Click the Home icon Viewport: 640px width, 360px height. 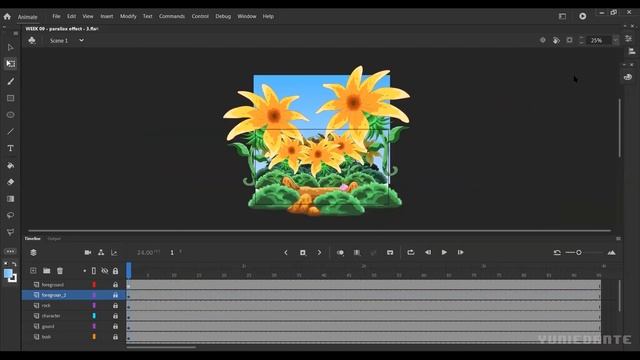(x=7, y=16)
